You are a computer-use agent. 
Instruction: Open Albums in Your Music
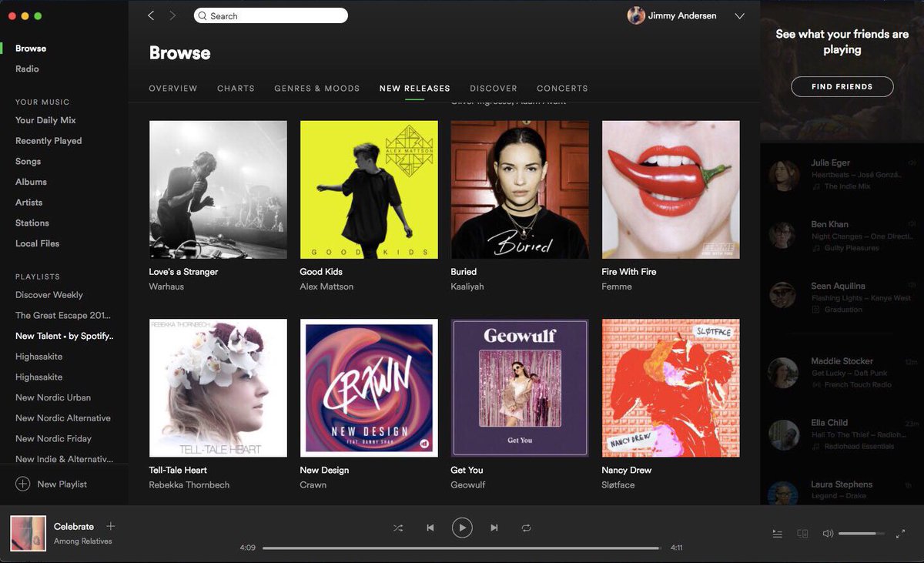(x=31, y=182)
